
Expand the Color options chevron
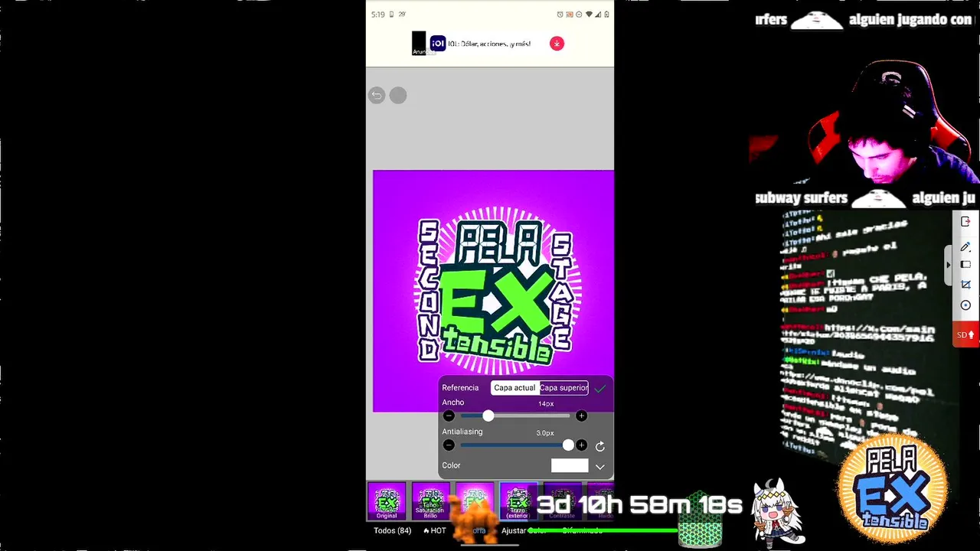599,466
